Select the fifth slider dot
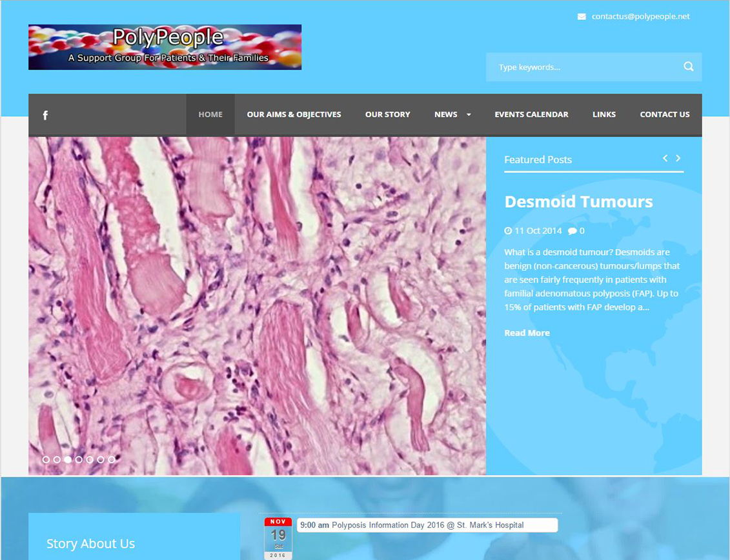The width and height of the screenshot is (730, 560). coord(90,459)
